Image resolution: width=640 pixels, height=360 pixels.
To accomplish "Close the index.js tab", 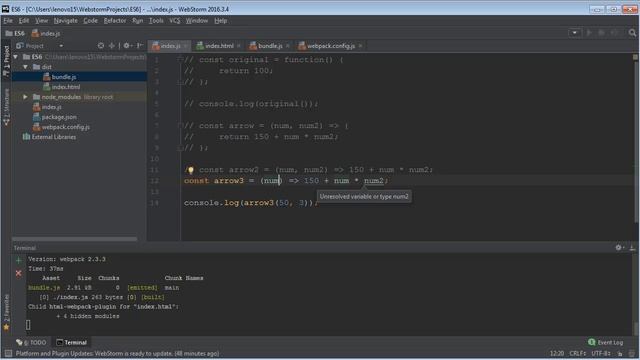I will coord(185,46).
